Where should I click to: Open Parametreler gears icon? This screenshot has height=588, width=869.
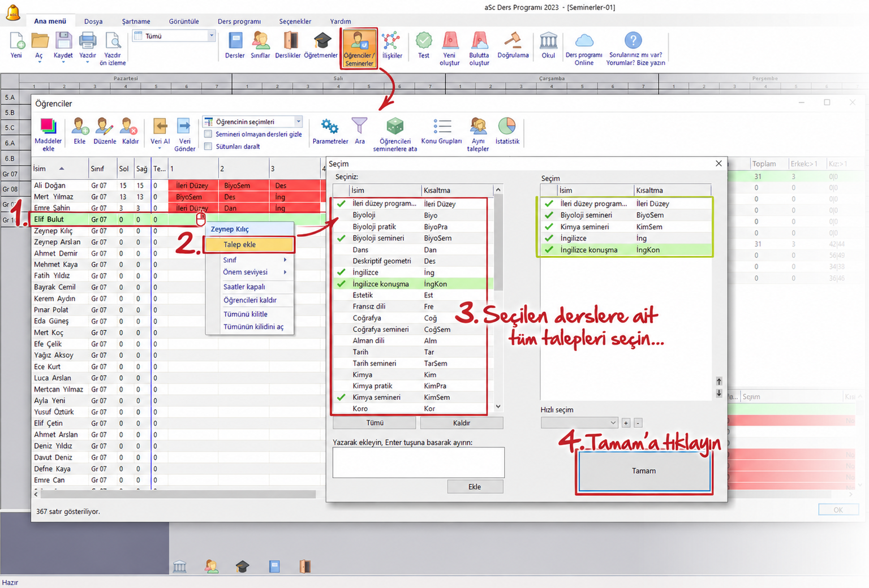tap(330, 131)
